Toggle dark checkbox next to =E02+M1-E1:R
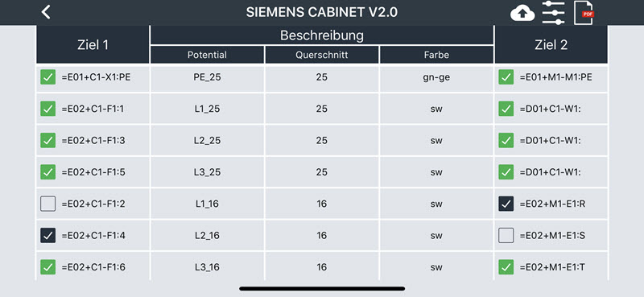Viewport: 644px width, 297px height. (x=506, y=204)
